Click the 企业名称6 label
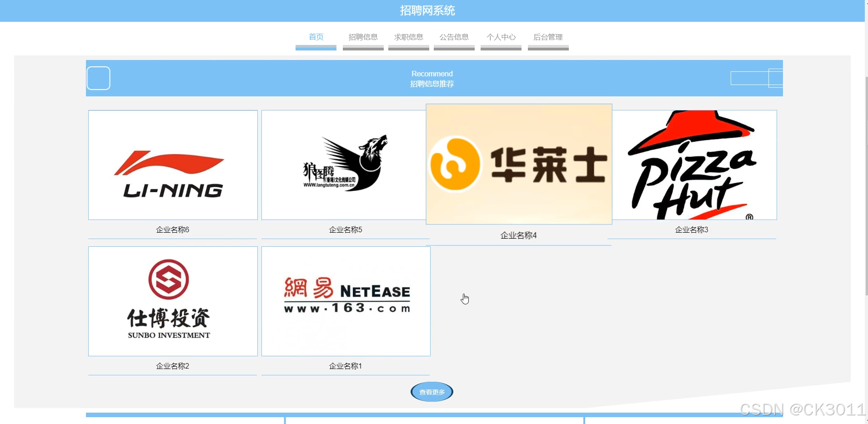 pos(172,230)
